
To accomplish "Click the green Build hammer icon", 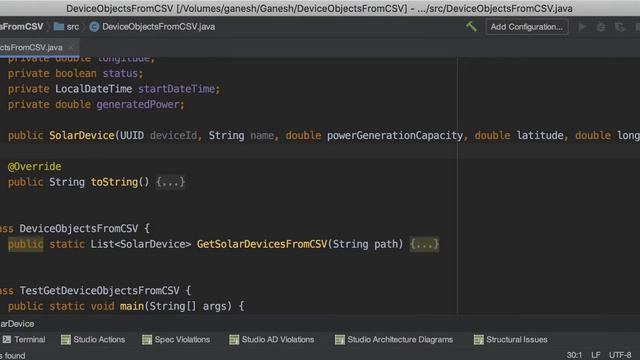I will click(471, 27).
